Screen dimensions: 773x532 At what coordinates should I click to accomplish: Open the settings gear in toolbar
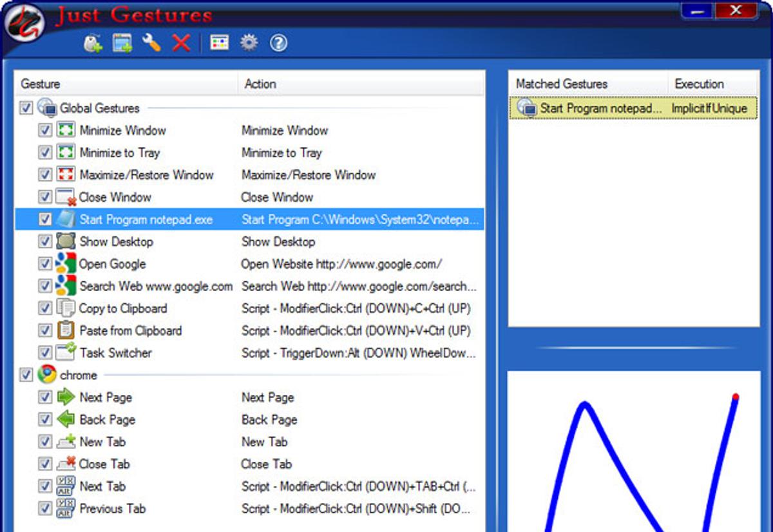249,43
